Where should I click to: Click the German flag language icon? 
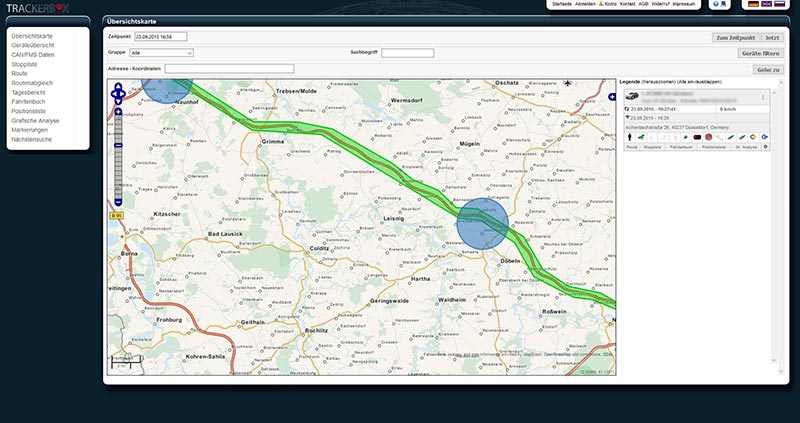point(753,4)
